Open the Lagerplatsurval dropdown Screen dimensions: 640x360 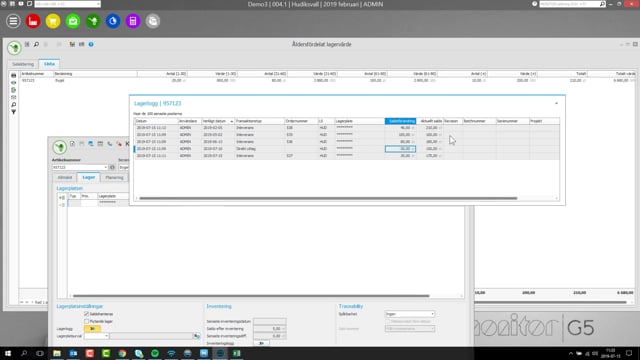tap(96, 336)
